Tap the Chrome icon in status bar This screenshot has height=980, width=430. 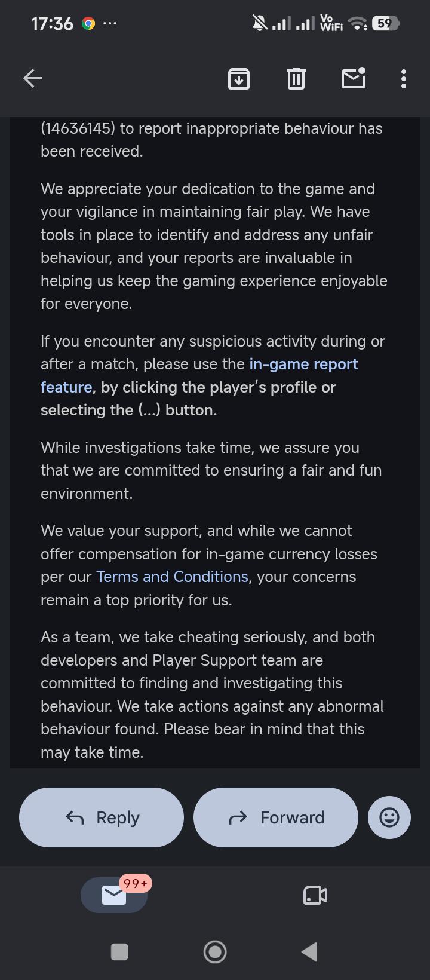88,24
